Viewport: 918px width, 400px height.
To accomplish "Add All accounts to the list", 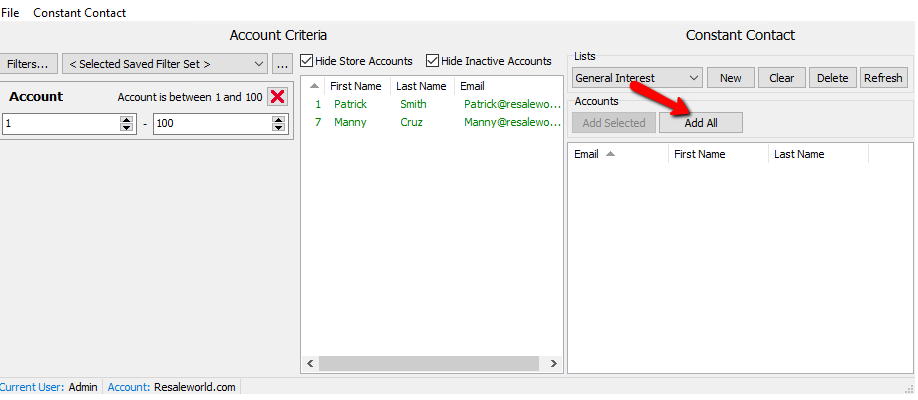I will coord(701,123).
